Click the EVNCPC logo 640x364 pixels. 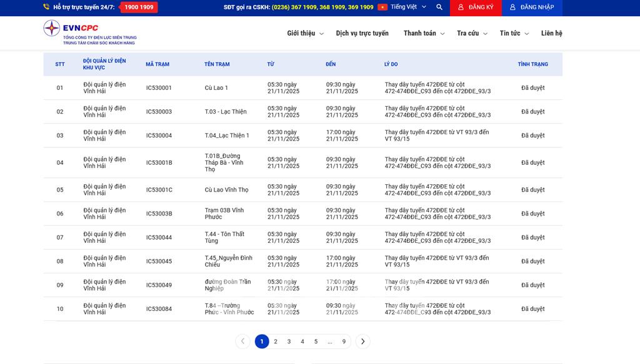tap(89, 32)
